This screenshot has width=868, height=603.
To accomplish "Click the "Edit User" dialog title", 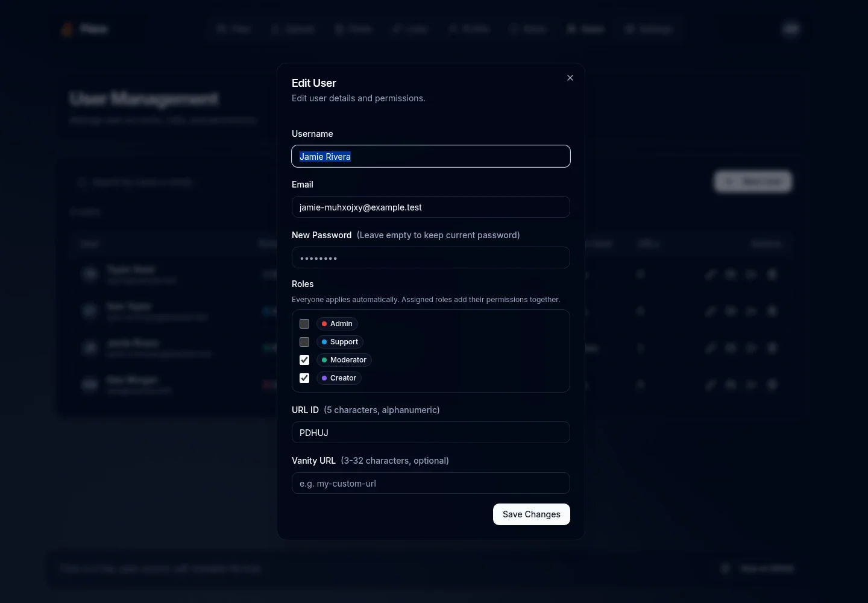I will (314, 83).
